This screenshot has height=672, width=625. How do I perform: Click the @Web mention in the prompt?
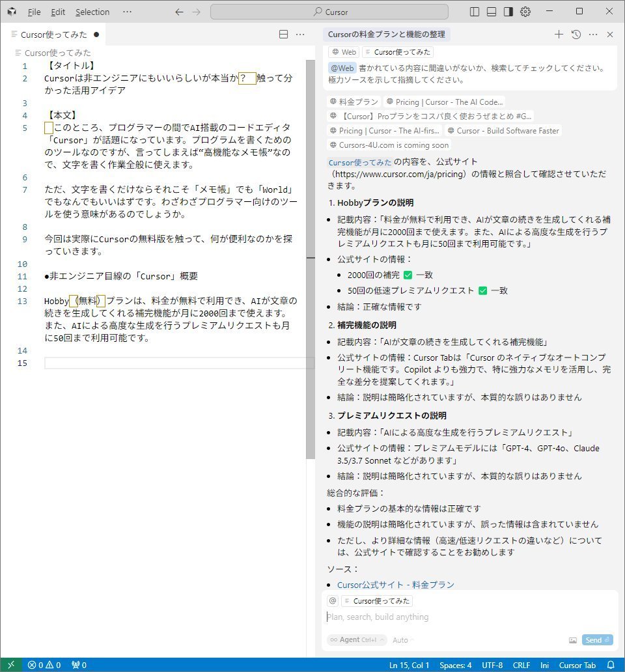(342, 68)
